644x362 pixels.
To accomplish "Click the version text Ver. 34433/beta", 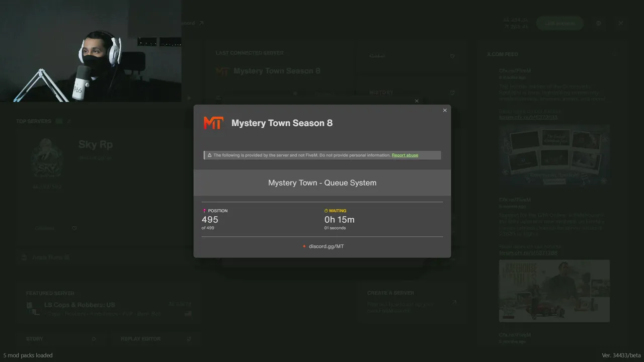I will 621,355.
